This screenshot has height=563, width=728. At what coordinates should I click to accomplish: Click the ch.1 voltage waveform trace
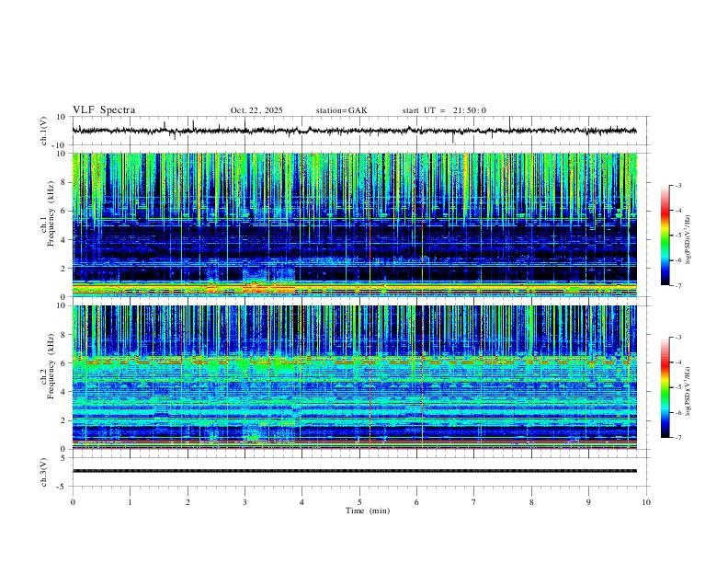click(x=354, y=131)
